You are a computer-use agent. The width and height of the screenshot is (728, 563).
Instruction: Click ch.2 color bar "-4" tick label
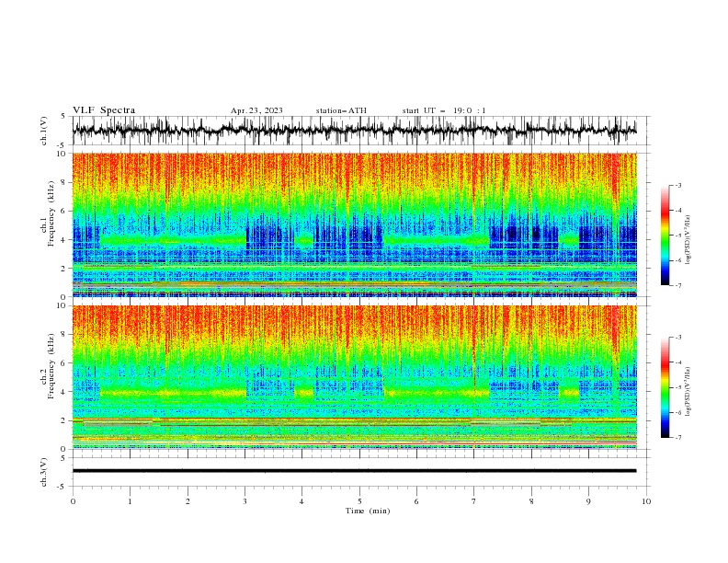click(x=678, y=362)
